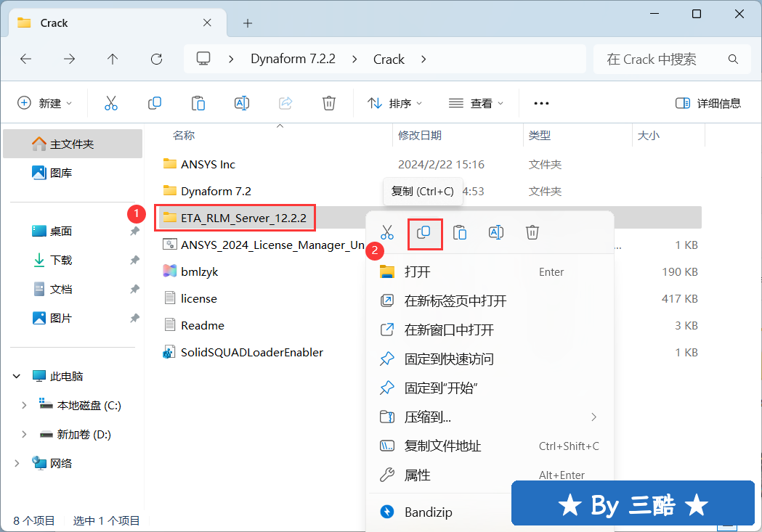
Task: Choose 在新标签页中打开 from the context menu
Action: [x=490, y=301]
